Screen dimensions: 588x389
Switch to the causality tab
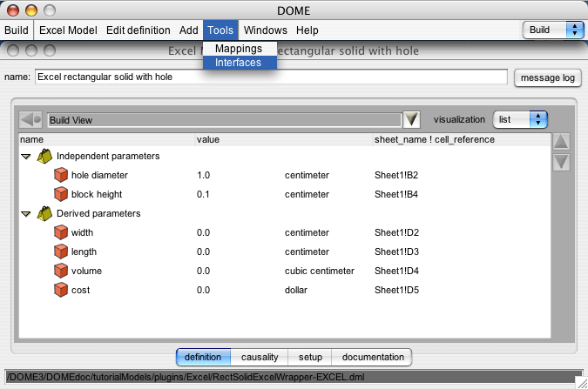pyautogui.click(x=260, y=357)
